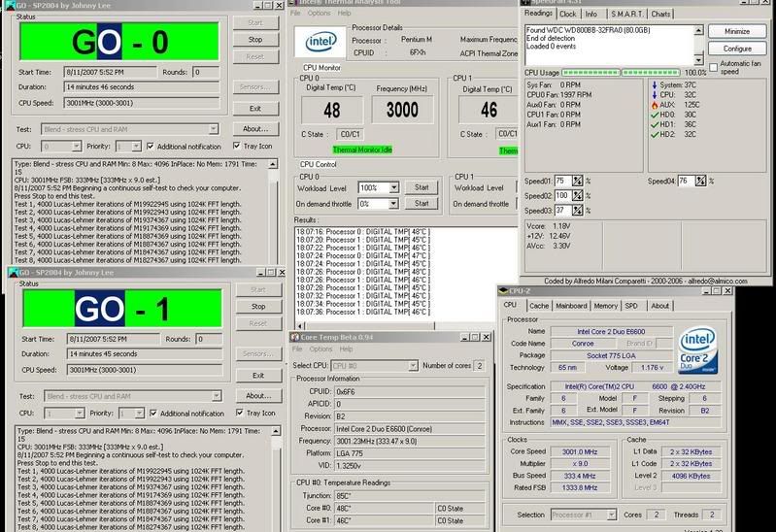Toggle Tray Icon checkbox in the GO - 1 window
The height and width of the screenshot is (532, 776).
pyautogui.click(x=238, y=414)
